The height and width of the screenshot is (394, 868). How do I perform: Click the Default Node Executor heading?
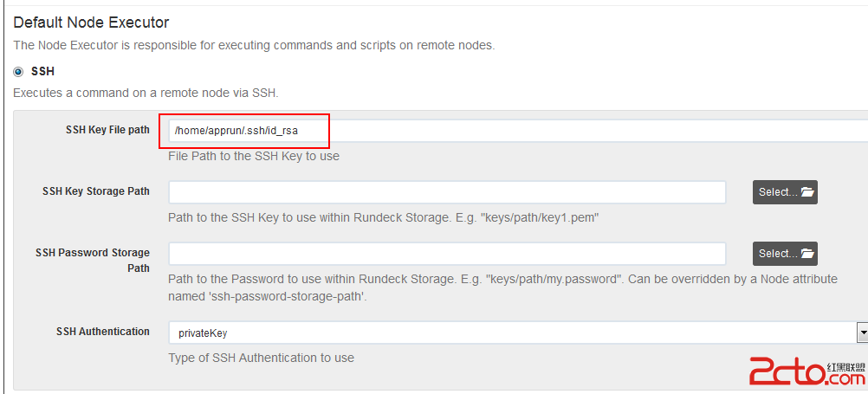point(91,23)
